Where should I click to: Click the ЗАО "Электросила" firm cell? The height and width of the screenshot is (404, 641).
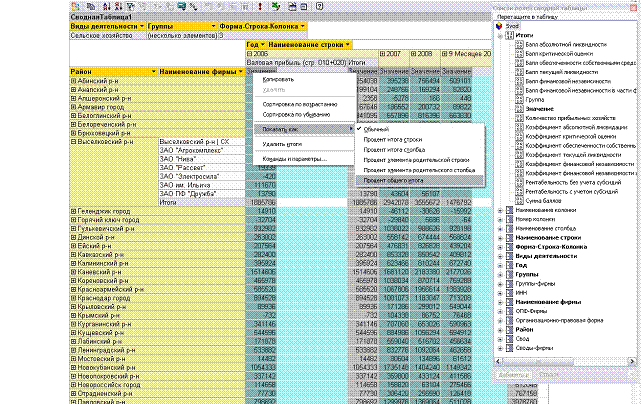click(x=202, y=176)
